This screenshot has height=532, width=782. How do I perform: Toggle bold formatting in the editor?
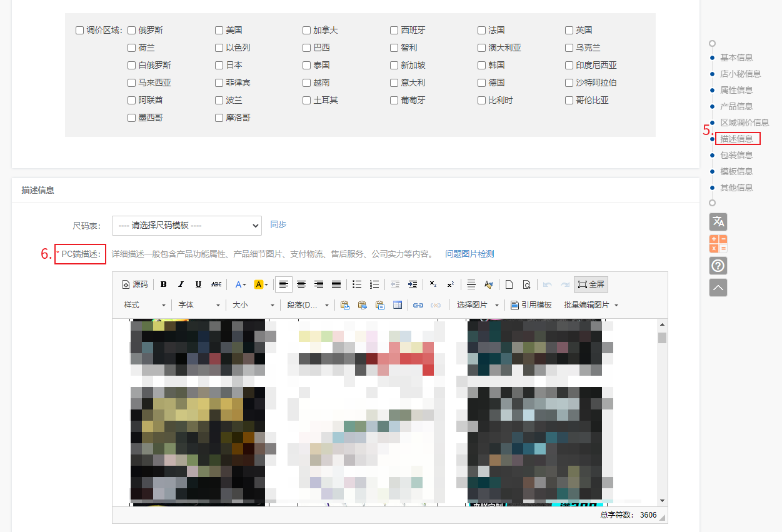(164, 284)
